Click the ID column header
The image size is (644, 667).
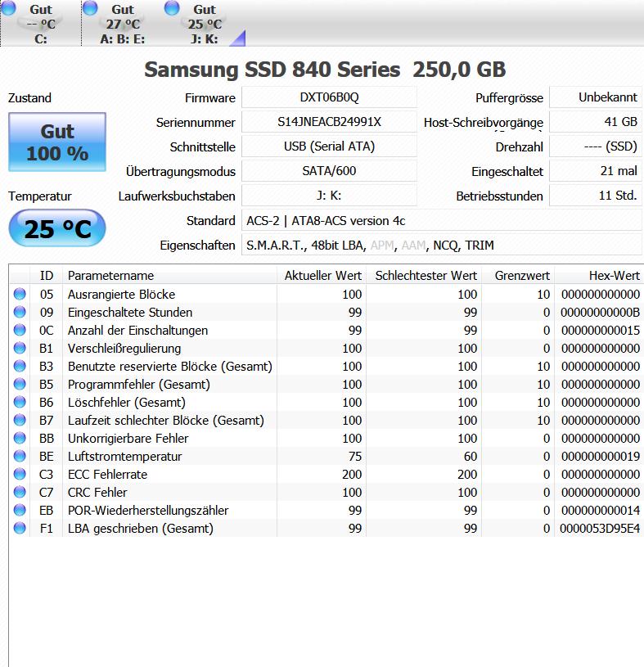[x=47, y=275]
